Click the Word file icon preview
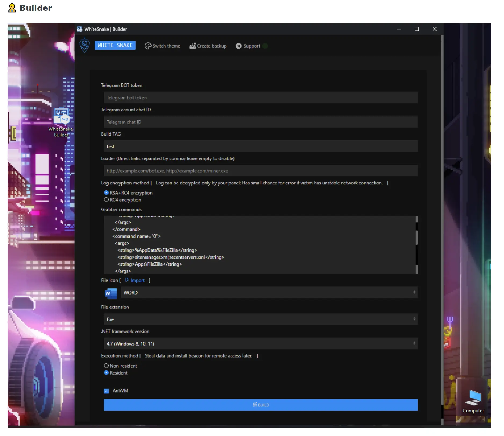This screenshot has width=504, height=436. (x=111, y=293)
